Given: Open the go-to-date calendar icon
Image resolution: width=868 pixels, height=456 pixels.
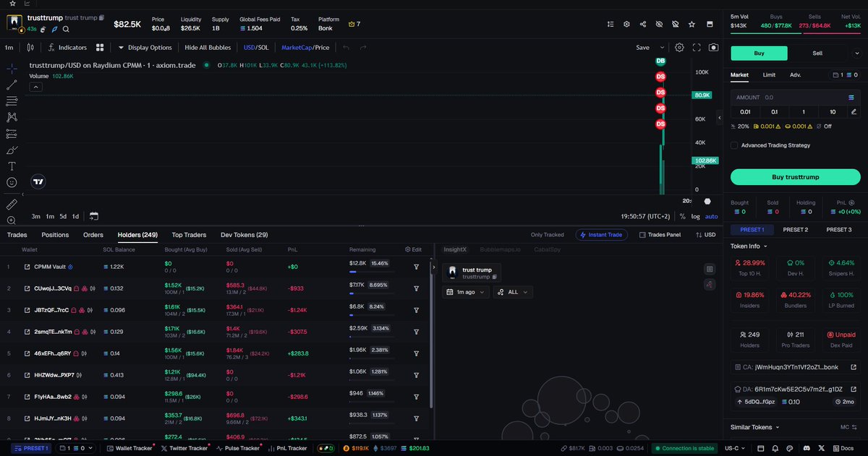Looking at the screenshot, I should coord(94,216).
